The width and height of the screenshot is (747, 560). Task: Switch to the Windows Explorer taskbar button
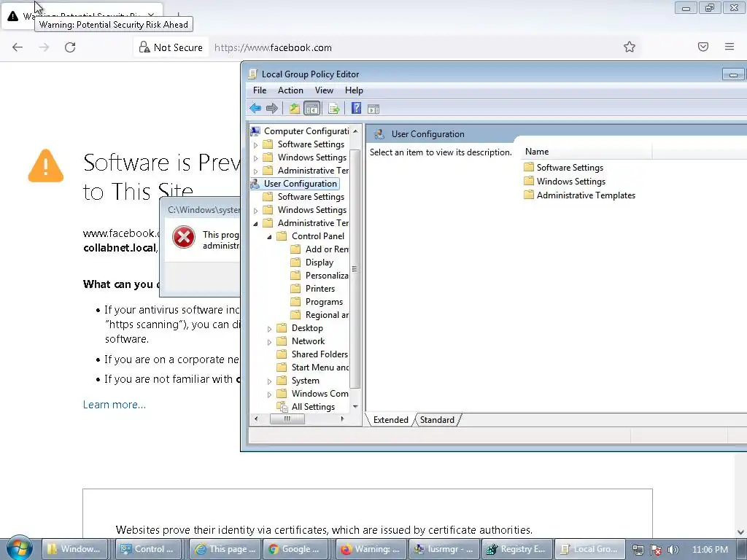point(74,549)
